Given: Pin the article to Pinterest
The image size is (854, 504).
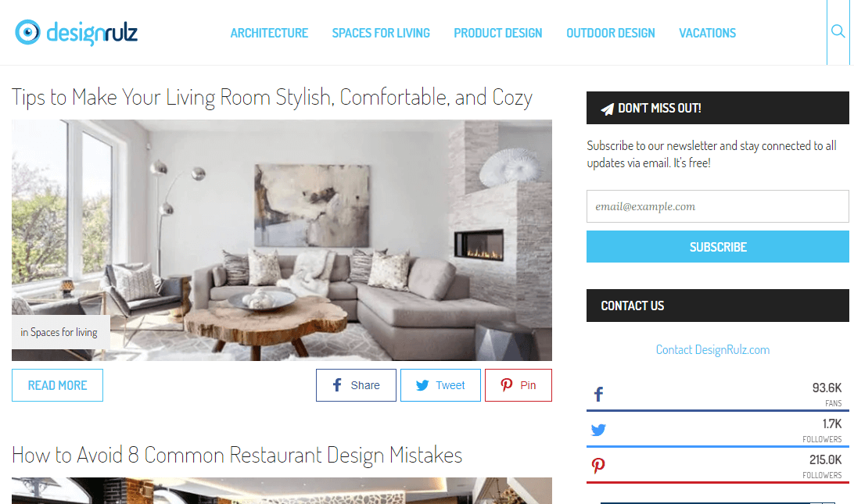Looking at the screenshot, I should tap(518, 385).
